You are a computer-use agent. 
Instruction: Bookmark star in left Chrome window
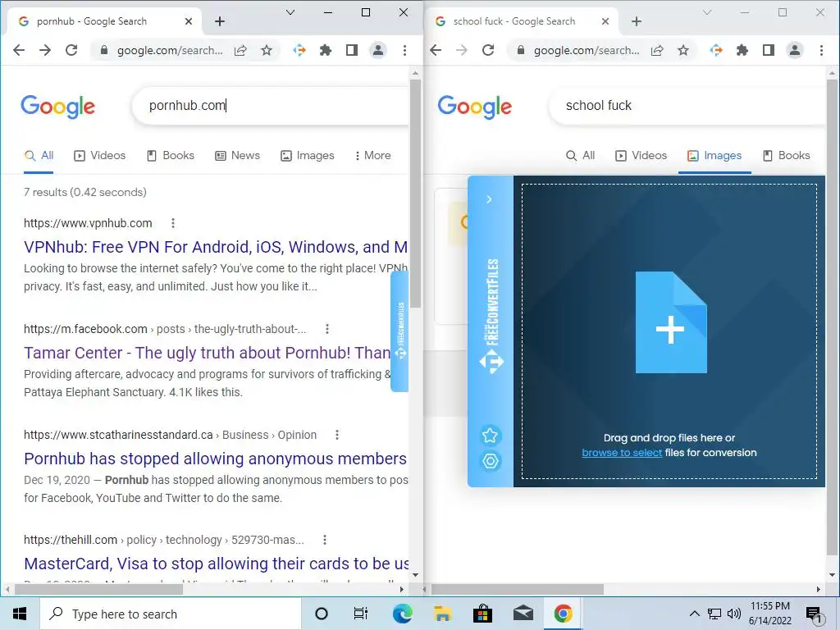pyautogui.click(x=267, y=50)
